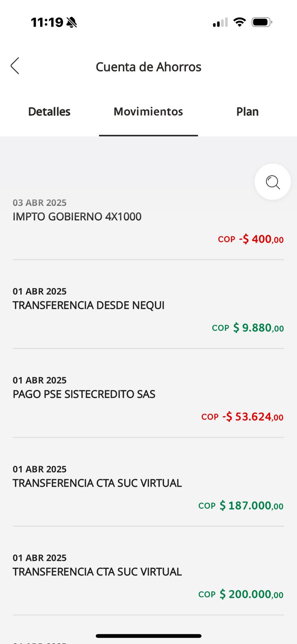The height and width of the screenshot is (644, 297).
Task: View the PAGO PSE SISTECREDITO SAS payment
Action: pyautogui.click(x=84, y=394)
